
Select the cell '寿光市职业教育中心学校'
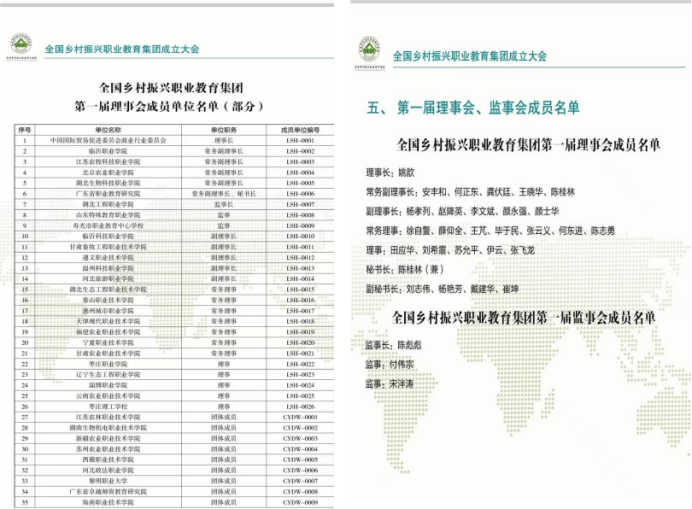point(108,226)
